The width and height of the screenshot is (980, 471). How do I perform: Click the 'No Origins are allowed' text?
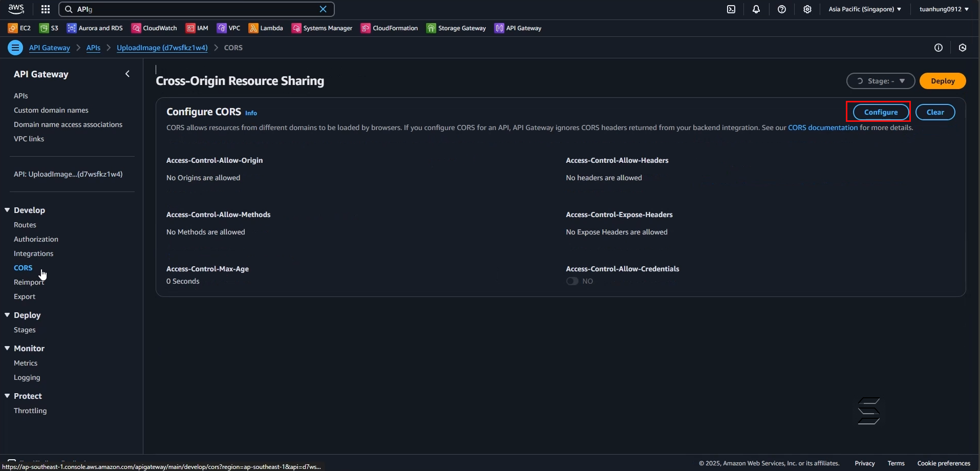pos(203,178)
